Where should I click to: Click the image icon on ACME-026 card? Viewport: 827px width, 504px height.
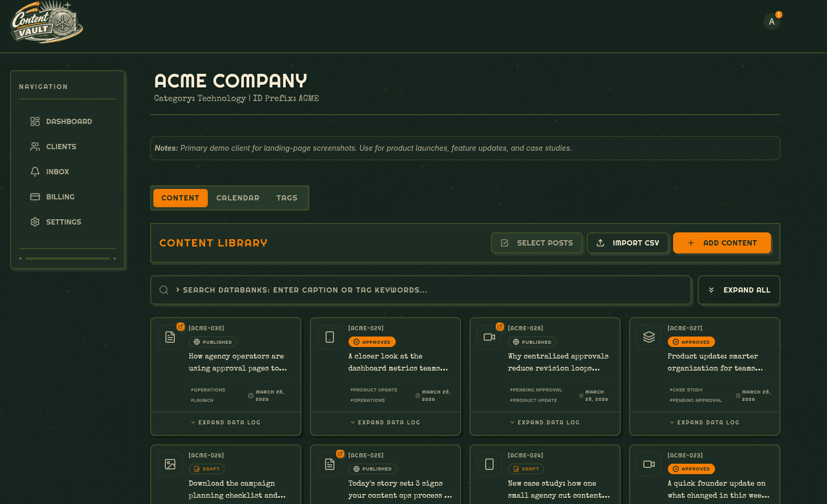(170, 464)
